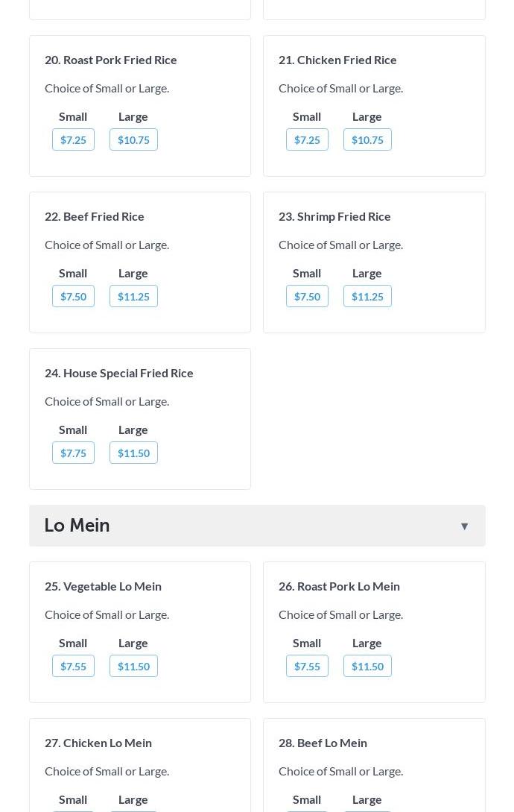Open the 23. Shrimp Fried Rice item
The image size is (514, 812).
click(x=334, y=216)
